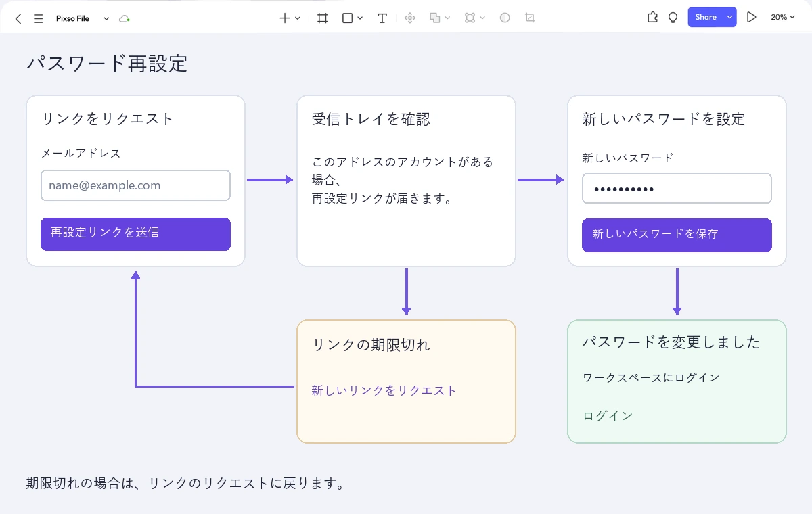Click the mask circle icon
Screen dimensions: 812x514
pos(505,18)
